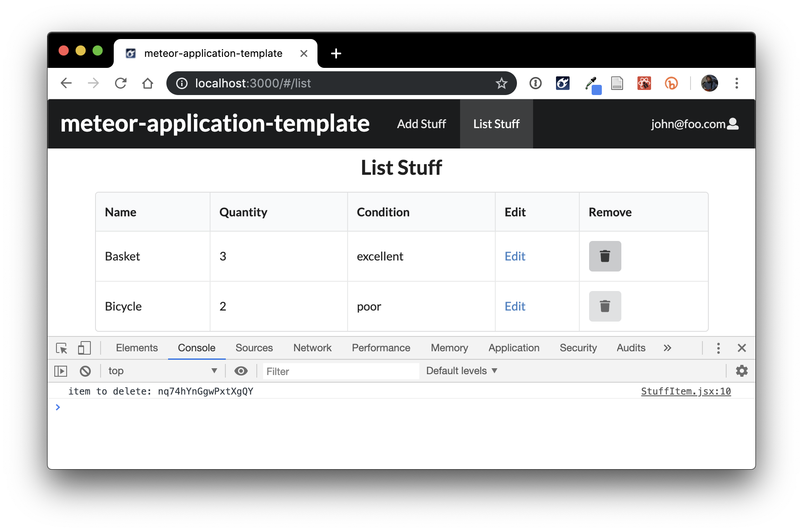Go to the Add Stuff page
This screenshot has width=803, height=532.
click(421, 124)
